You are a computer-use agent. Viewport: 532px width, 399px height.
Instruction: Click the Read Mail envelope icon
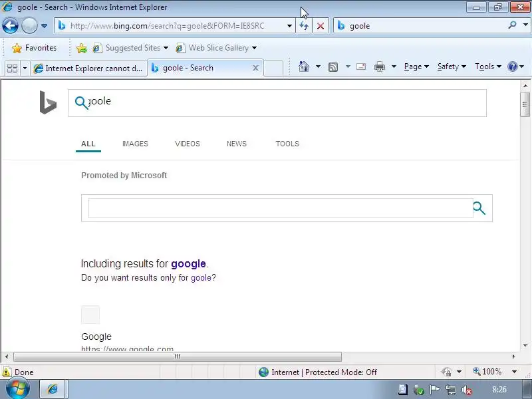(x=361, y=66)
